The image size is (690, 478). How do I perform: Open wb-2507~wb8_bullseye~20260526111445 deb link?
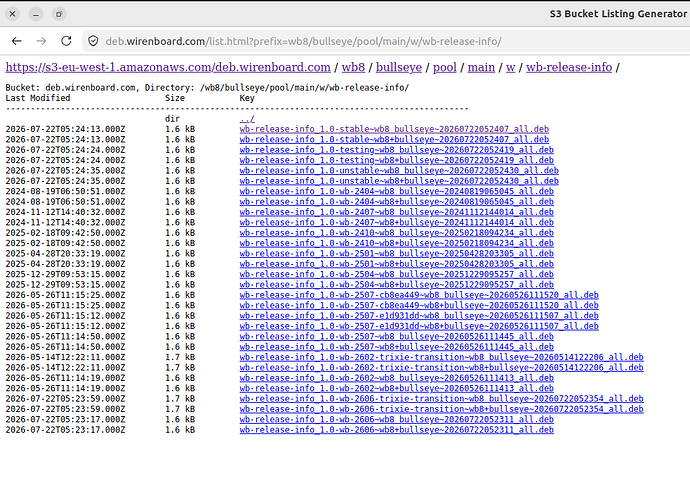396,336
